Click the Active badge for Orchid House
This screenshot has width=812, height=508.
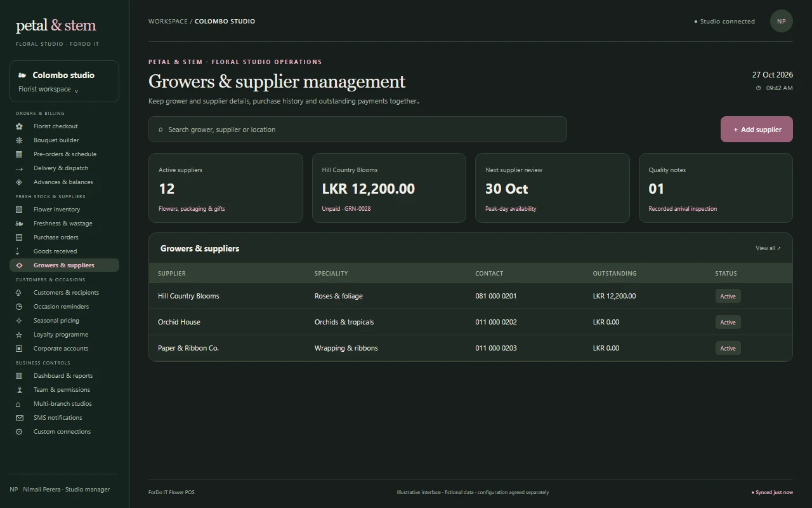728,323
